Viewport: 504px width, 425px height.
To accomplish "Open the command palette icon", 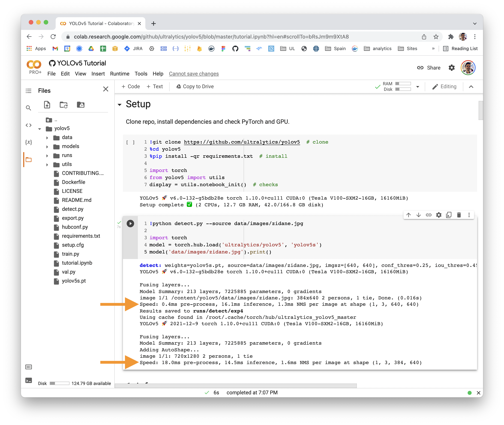I will click(29, 367).
